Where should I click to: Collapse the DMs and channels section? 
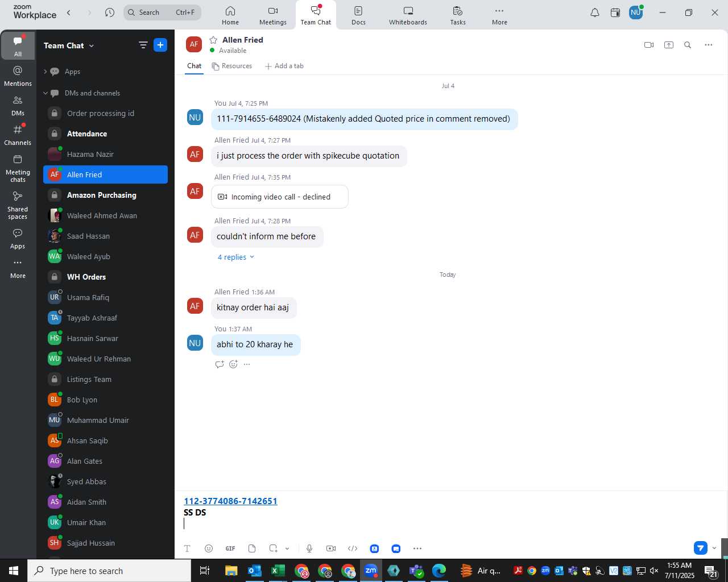45,93
